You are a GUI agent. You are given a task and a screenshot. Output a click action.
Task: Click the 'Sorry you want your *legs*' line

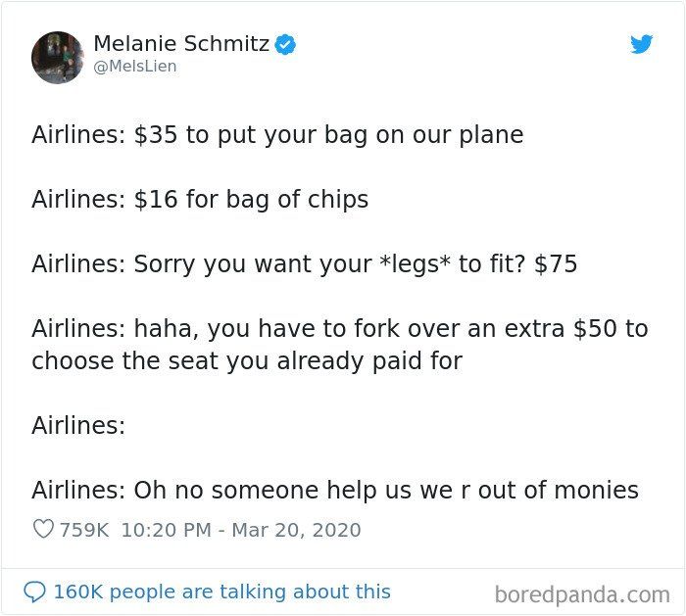tap(305, 264)
